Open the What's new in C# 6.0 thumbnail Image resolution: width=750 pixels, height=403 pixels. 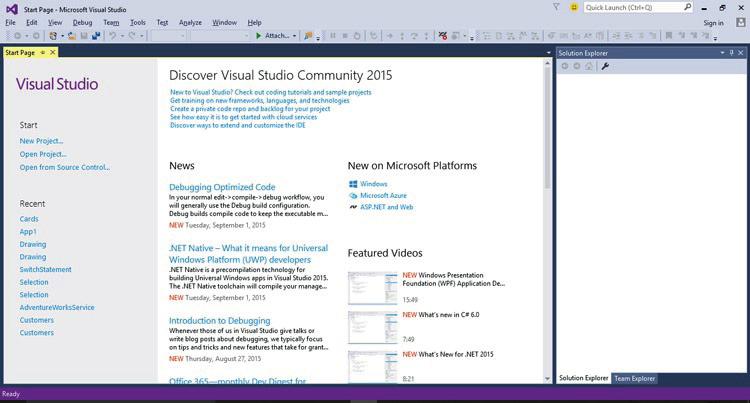[x=373, y=327]
